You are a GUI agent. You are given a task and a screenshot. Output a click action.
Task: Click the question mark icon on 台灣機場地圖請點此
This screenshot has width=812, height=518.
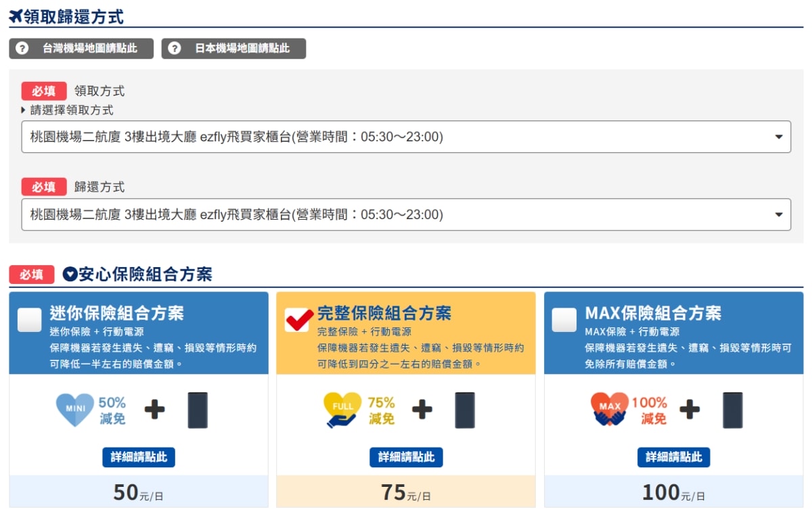(22, 49)
